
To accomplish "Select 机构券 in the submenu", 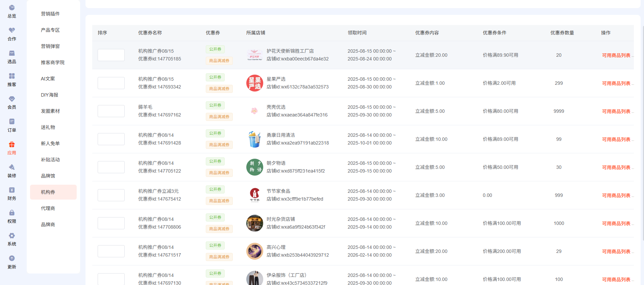I will 48,192.
